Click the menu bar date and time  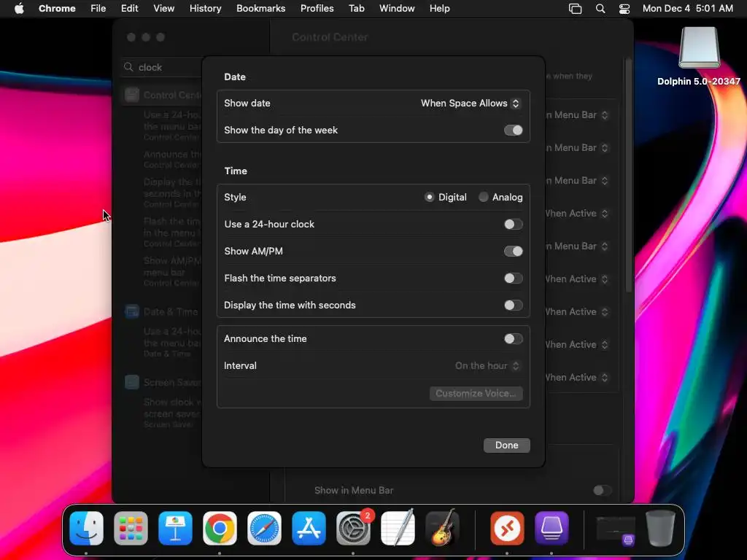687,8
